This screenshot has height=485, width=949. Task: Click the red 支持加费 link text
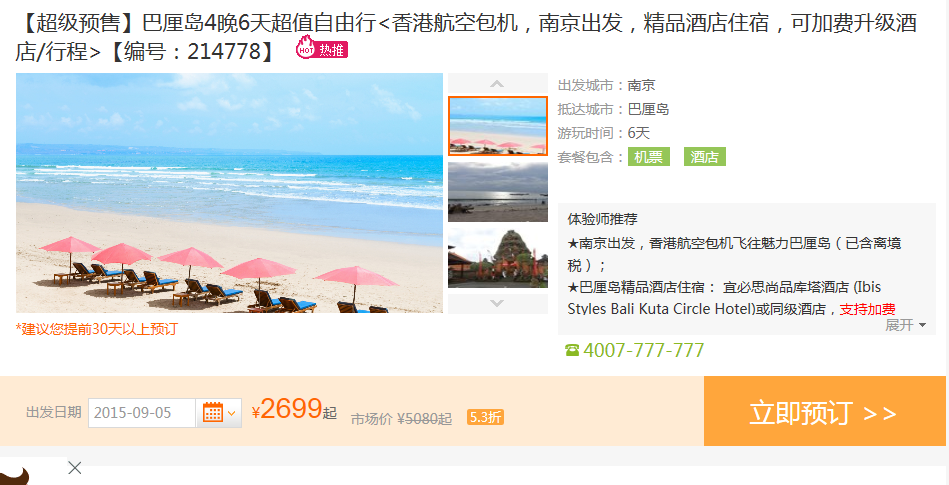(x=867, y=309)
